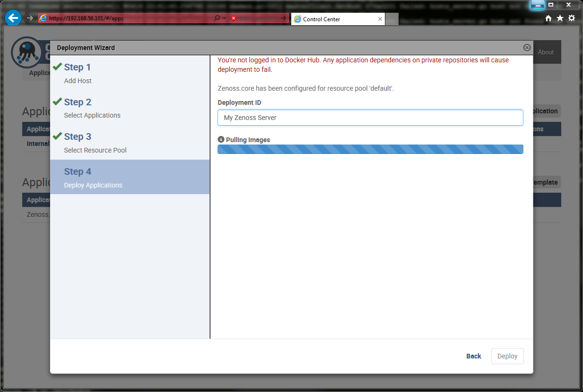
Task: Close the Deployment Wizard dialog
Action: click(x=527, y=48)
